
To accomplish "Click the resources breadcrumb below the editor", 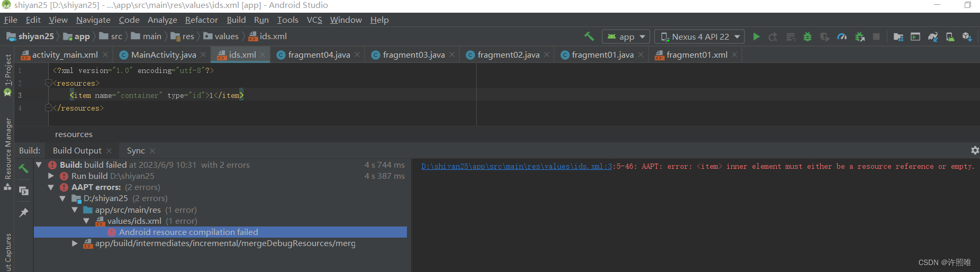I will [74, 134].
